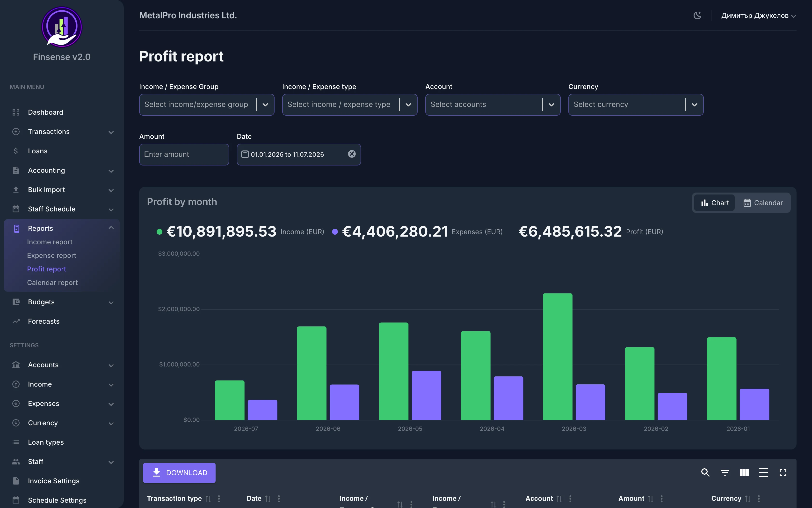Open Date column actions menu
This screenshot has width=812, height=508.
[x=278, y=499]
